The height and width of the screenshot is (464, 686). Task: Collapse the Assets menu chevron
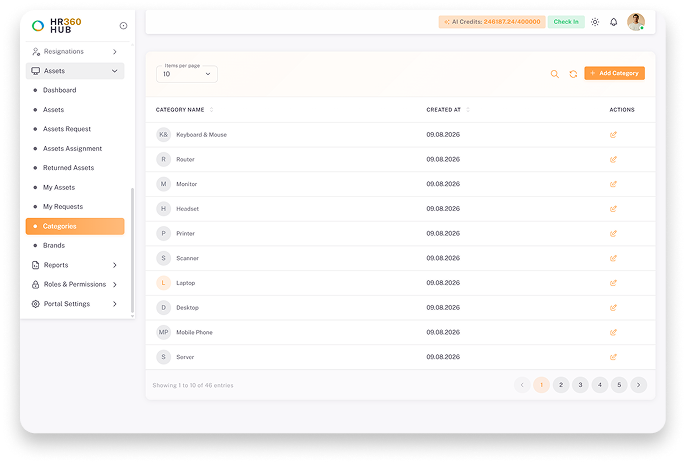[x=115, y=71]
